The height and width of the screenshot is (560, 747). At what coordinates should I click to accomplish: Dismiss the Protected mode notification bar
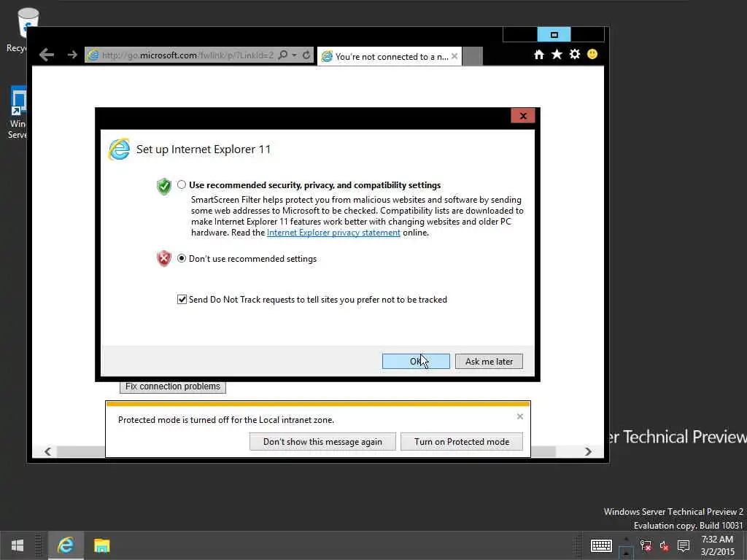(x=519, y=416)
